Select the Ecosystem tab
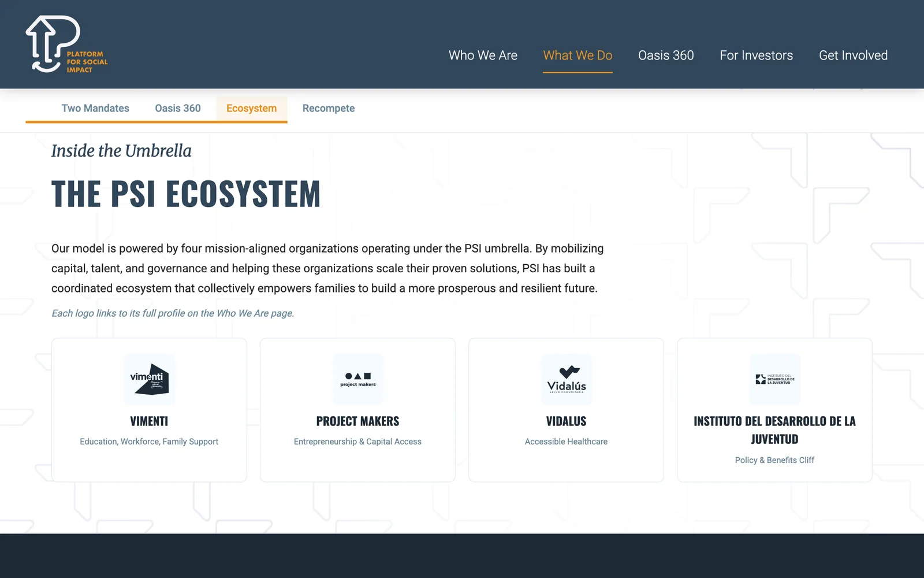Screen dimensions: 924x578 [x=252, y=109]
